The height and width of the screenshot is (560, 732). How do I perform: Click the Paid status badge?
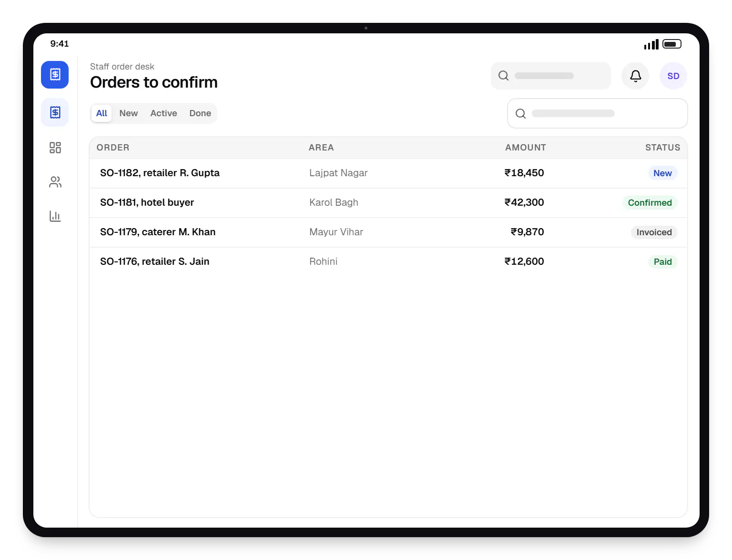click(x=662, y=262)
